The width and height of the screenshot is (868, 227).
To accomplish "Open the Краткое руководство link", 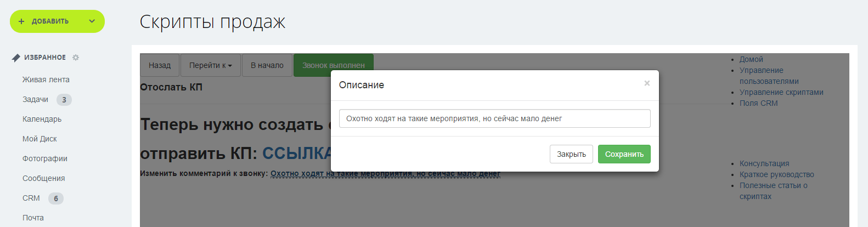I will point(777,174).
